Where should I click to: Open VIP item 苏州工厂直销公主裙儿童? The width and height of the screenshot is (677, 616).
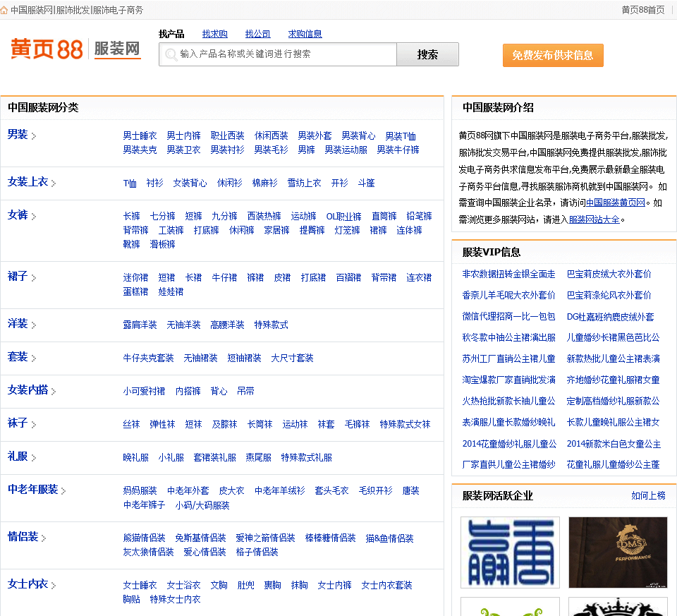click(x=508, y=358)
